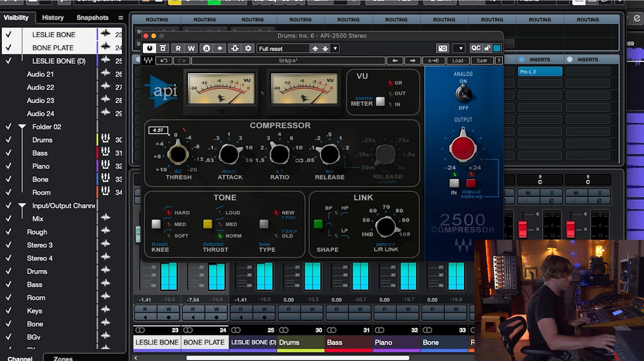Toggle the API-2500 plugin power bypass button

coord(149,48)
